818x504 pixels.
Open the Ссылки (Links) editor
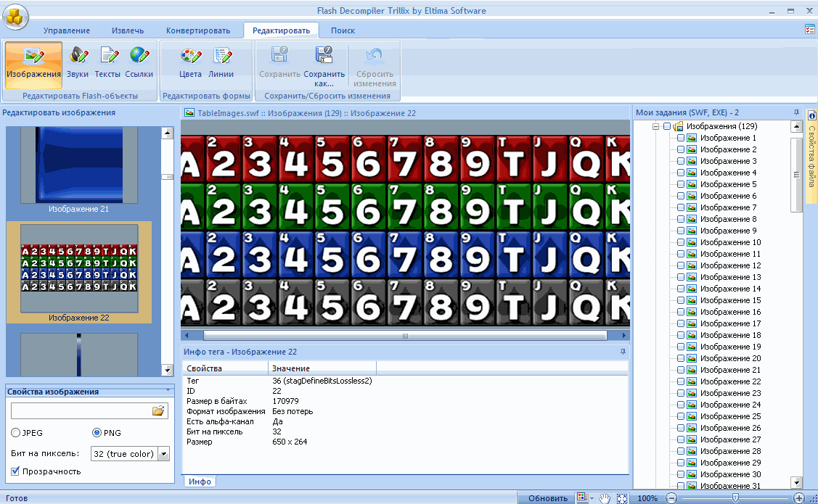click(x=139, y=62)
